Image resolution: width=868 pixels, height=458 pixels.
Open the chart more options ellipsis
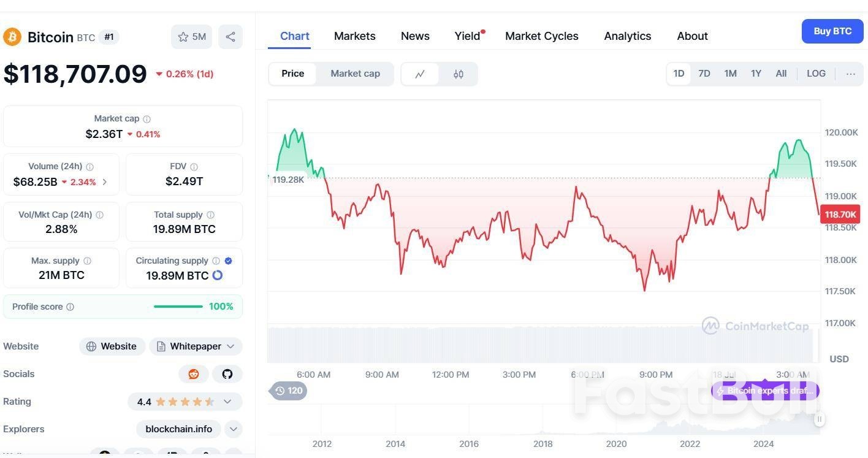coord(850,74)
